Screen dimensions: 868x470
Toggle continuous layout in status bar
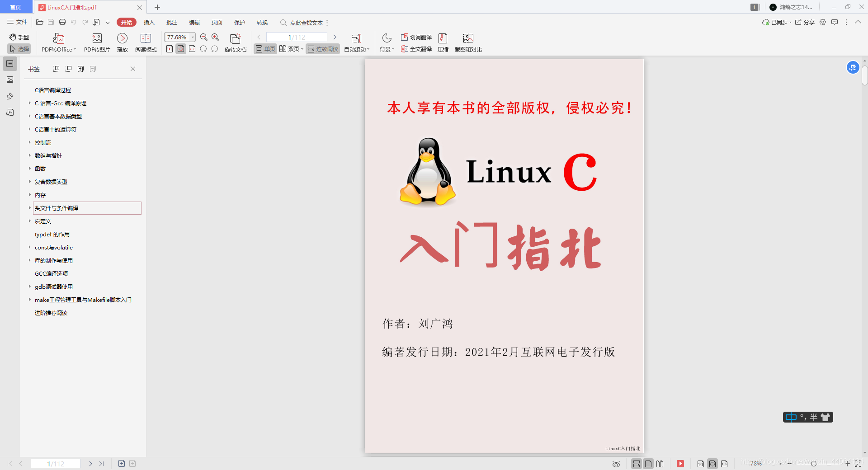click(x=637, y=464)
